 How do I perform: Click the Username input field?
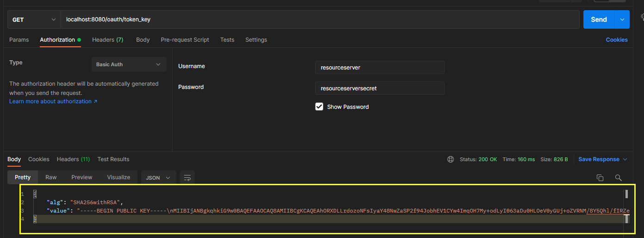pos(380,67)
